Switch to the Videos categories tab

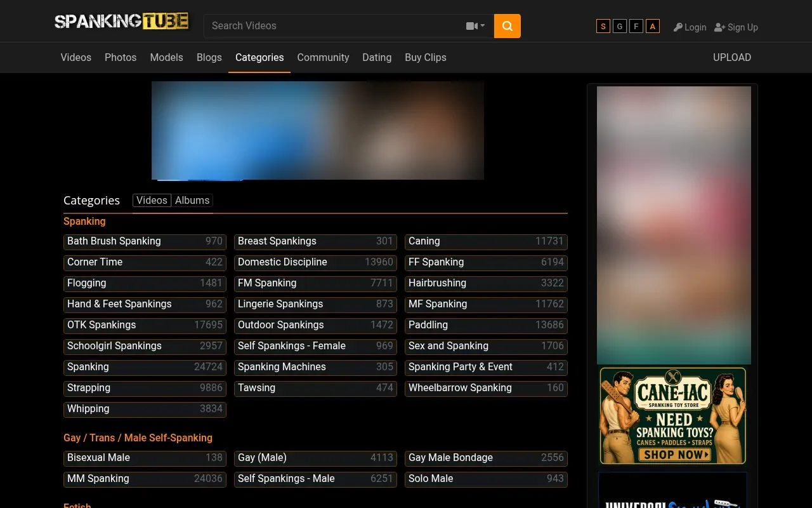click(x=152, y=200)
